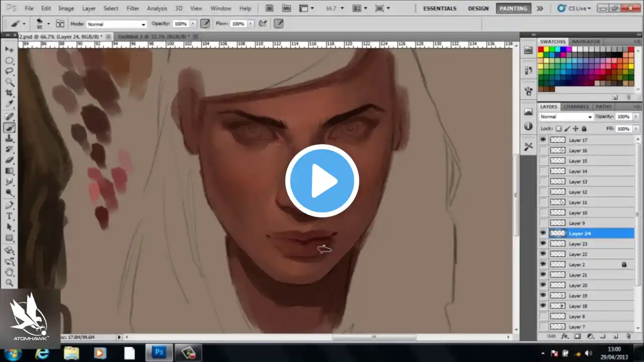This screenshot has width=644, height=362.
Task: Play the video with the center play button
Action: pyautogui.click(x=322, y=181)
